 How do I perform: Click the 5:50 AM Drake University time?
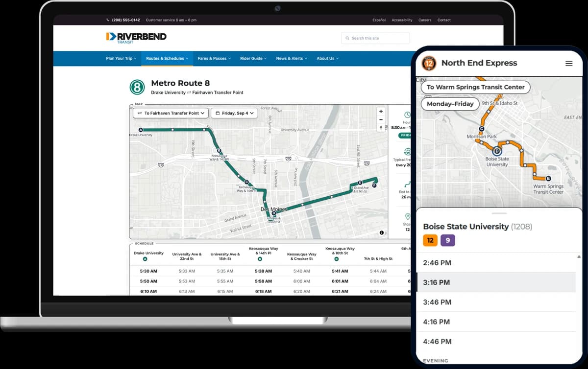148,281
